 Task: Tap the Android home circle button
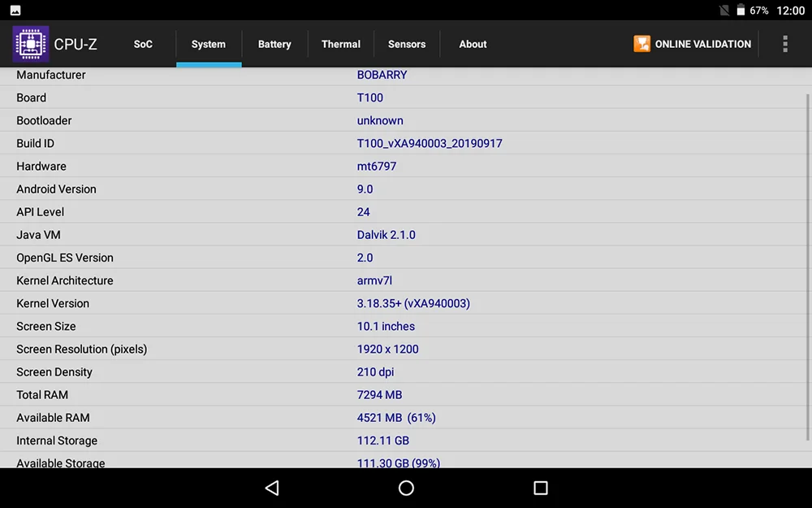click(x=406, y=488)
